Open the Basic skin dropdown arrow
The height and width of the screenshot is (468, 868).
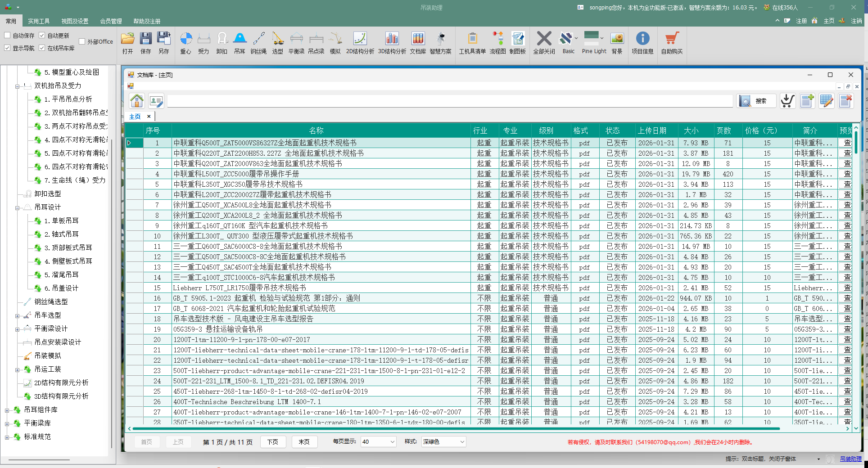tap(576, 39)
